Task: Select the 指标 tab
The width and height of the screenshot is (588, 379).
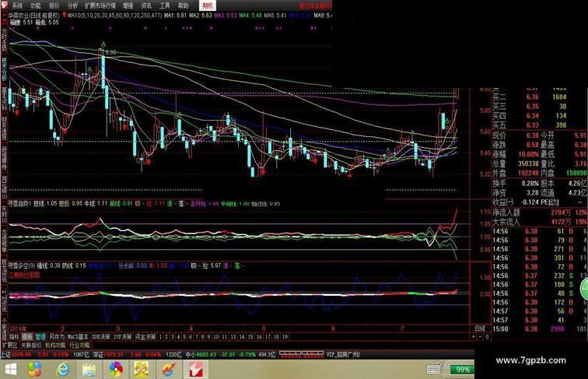Action: pyautogui.click(x=14, y=337)
